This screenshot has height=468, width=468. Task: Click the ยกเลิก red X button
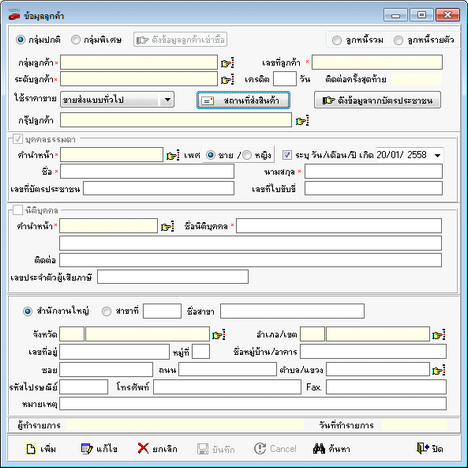coord(157,449)
